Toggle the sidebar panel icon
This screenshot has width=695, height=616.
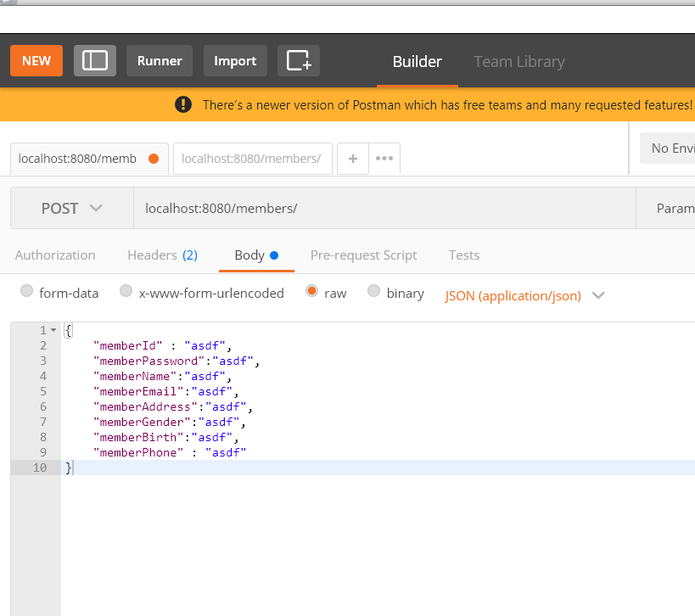click(x=95, y=61)
